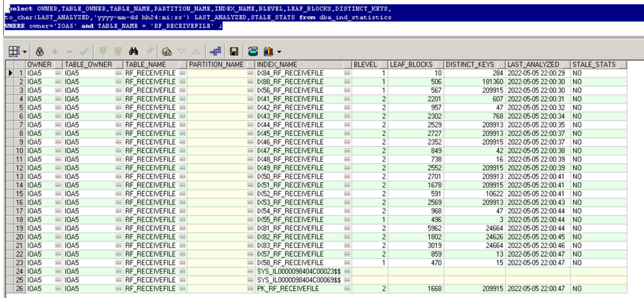Screen dimensions: 644x298
Task: Click the PK_RF_RECEIVEFILE index name cell
Action: coord(288,288)
